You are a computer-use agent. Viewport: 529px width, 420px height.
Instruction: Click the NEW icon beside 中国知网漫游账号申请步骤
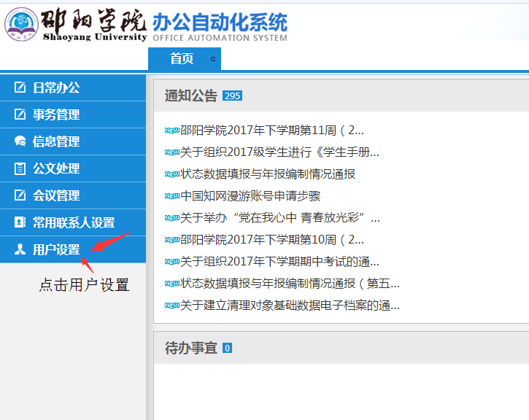[x=172, y=196]
